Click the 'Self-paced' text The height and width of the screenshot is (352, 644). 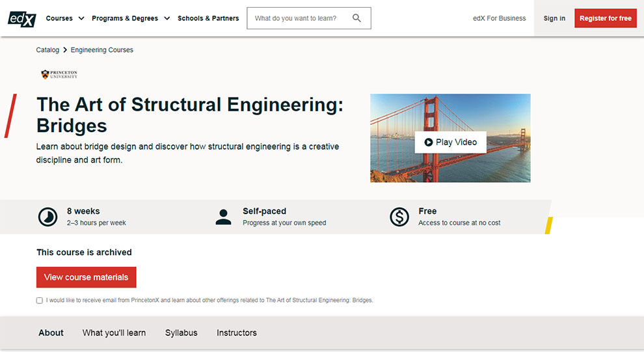(x=265, y=211)
